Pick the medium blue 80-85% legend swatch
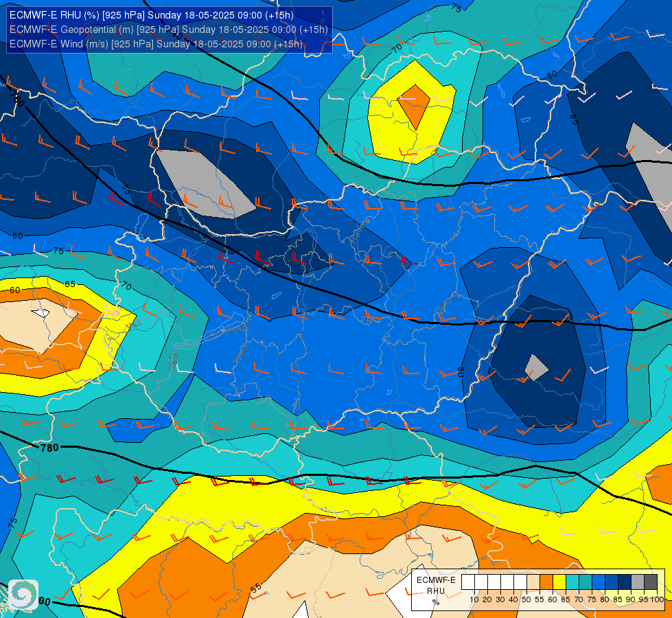This screenshot has height=618, width=672. 612,582
